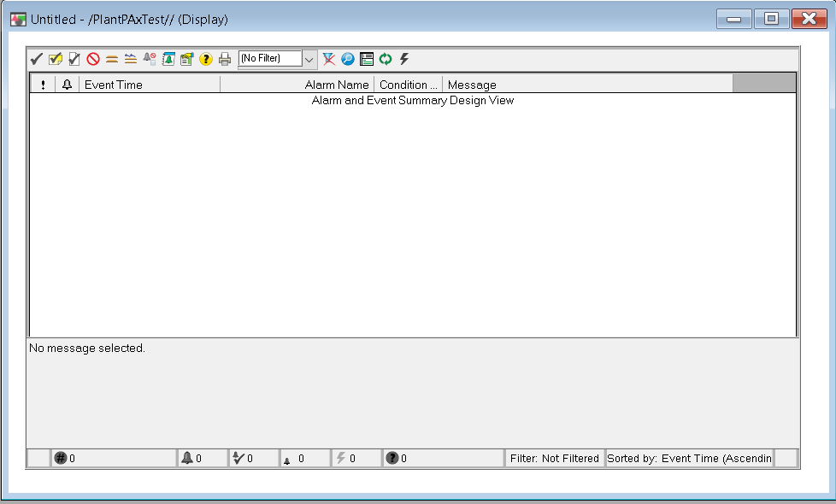Click the grey lightning bolt count status icon
Viewport: 836px width, 504px height.
(341, 458)
